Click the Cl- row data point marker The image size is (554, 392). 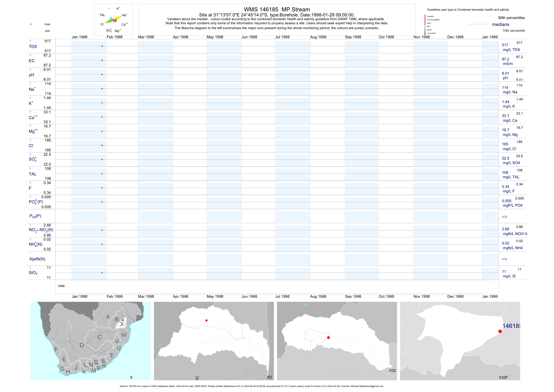[x=102, y=145]
